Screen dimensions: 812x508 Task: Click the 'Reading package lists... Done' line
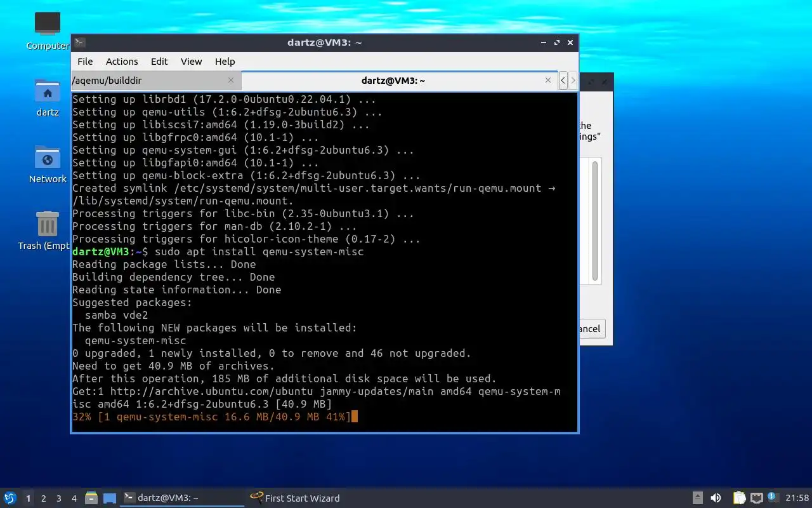[x=164, y=264]
